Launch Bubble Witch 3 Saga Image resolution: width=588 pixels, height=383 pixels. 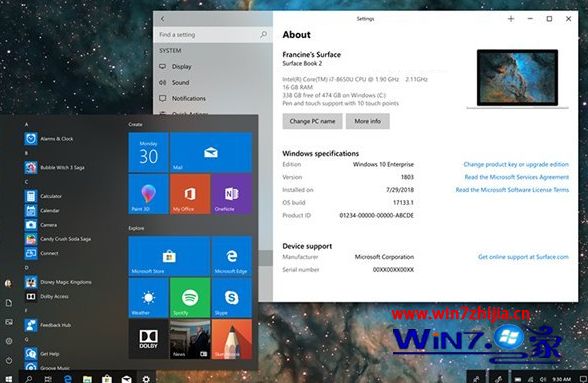coord(56,167)
